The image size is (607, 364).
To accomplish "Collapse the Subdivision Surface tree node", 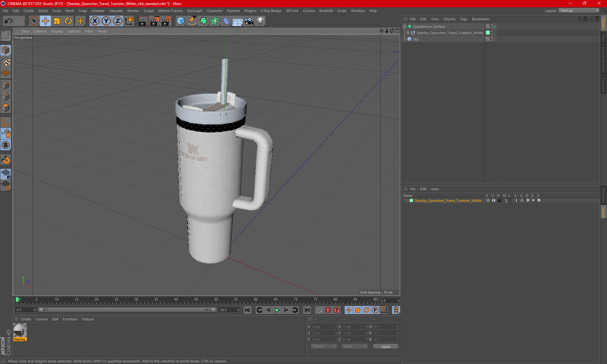I will click(404, 27).
